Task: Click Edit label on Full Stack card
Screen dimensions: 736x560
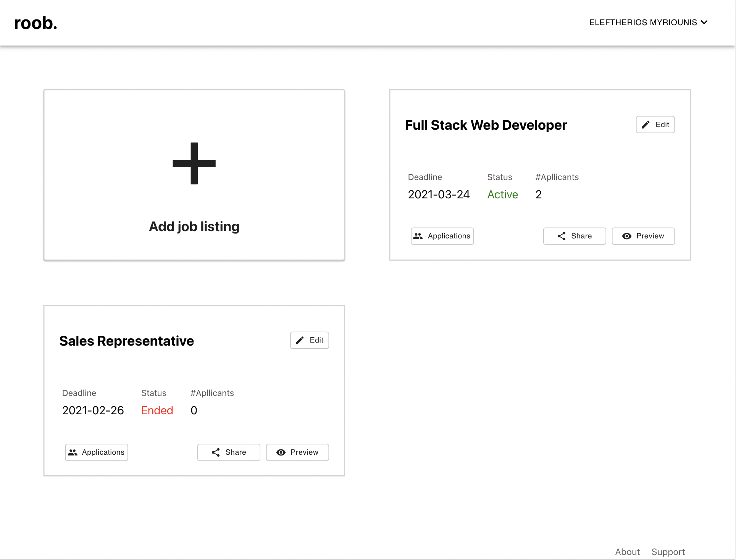Action: click(x=662, y=125)
